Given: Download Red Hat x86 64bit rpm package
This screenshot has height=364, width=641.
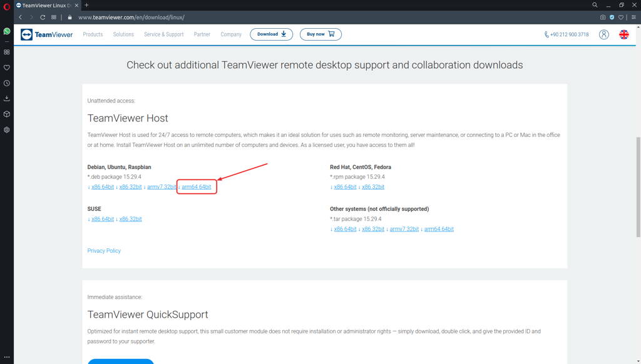Looking at the screenshot, I should tap(345, 187).
